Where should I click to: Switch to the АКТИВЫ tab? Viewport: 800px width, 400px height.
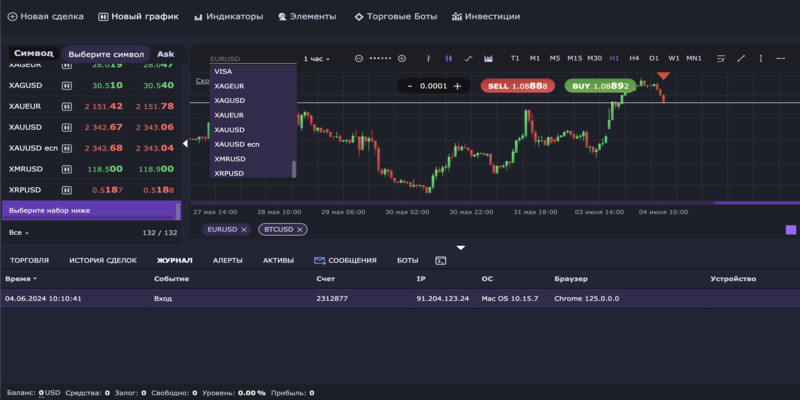[x=279, y=261]
